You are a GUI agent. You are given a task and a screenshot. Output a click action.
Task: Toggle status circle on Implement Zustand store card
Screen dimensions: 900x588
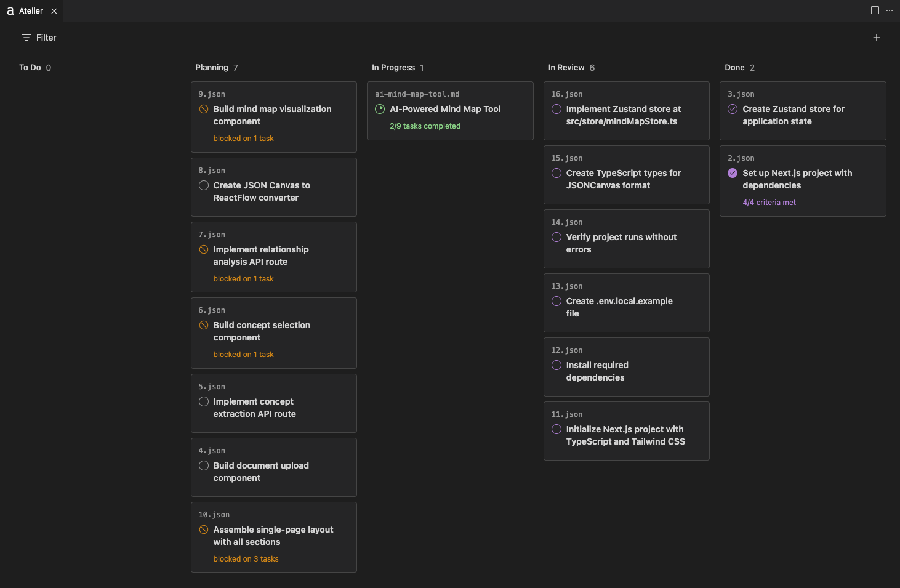pyautogui.click(x=556, y=109)
